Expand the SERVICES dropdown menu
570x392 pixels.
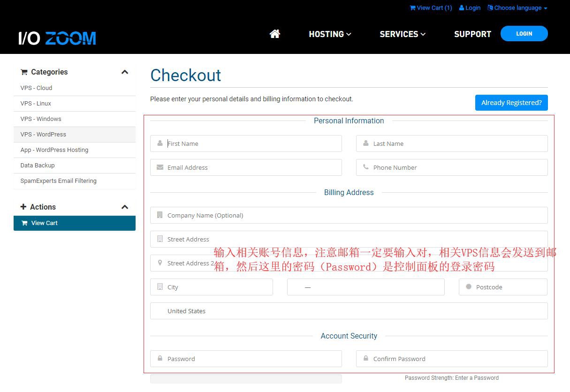coord(402,34)
